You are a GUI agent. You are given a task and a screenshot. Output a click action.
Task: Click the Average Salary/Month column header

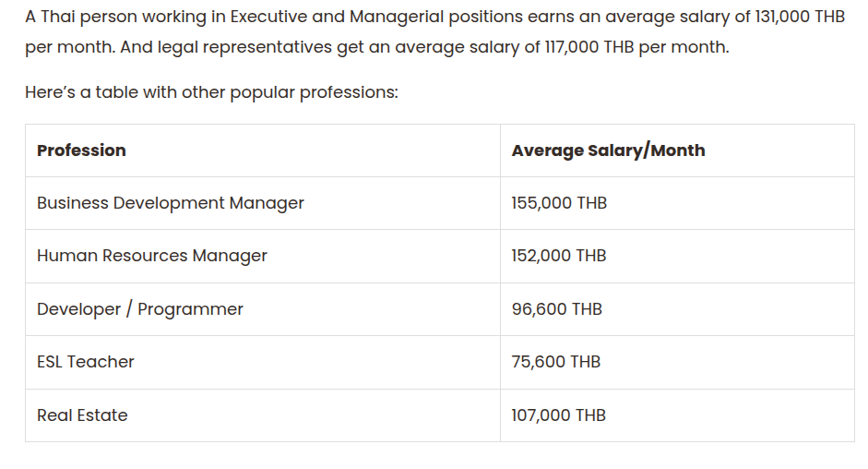[x=608, y=150]
